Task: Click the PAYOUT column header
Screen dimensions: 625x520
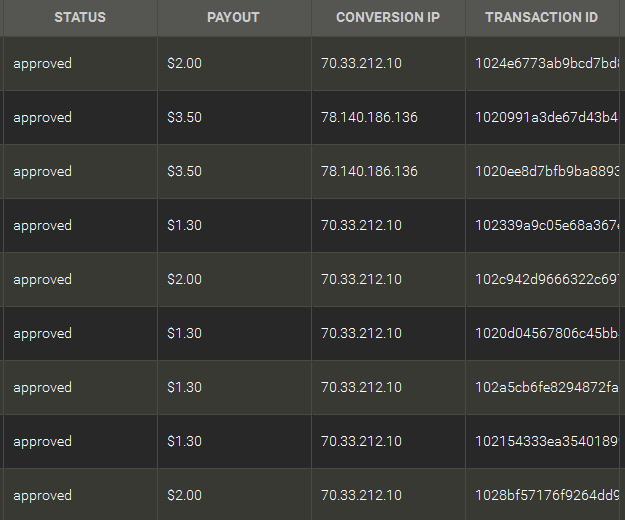Action: [x=233, y=18]
